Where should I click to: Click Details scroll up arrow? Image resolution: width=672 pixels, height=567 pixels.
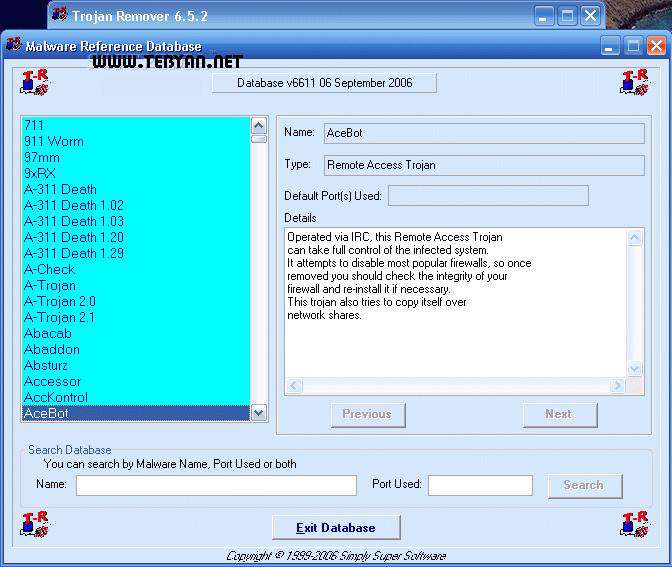[x=634, y=237]
